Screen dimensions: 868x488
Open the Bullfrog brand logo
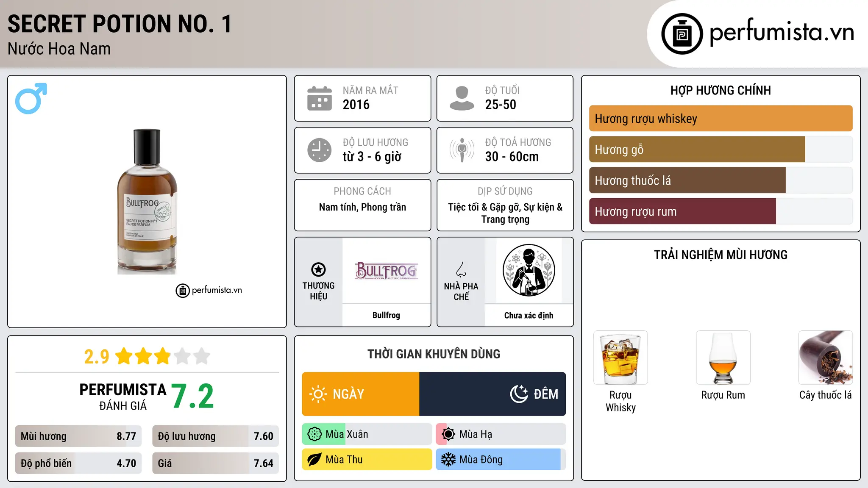[386, 270]
